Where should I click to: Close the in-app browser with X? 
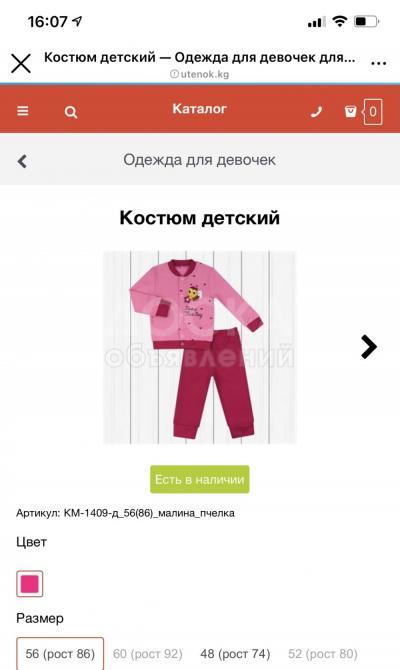[21, 64]
